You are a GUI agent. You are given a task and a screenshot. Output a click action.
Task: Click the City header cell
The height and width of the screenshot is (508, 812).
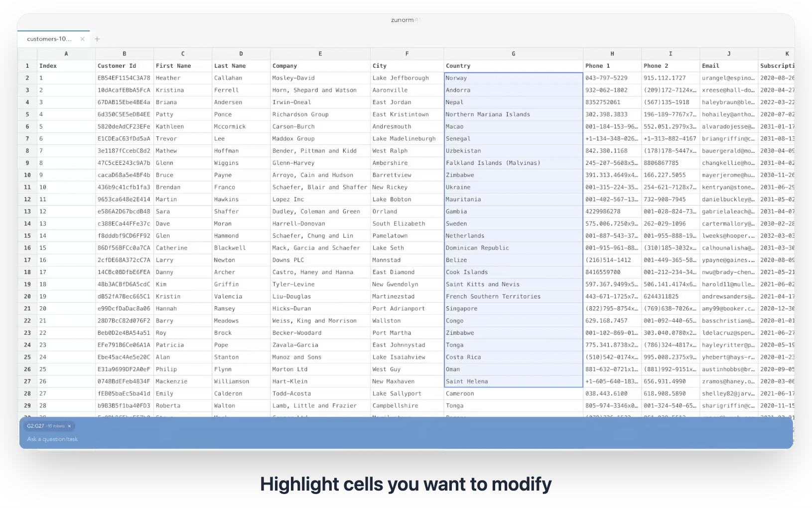tap(407, 66)
